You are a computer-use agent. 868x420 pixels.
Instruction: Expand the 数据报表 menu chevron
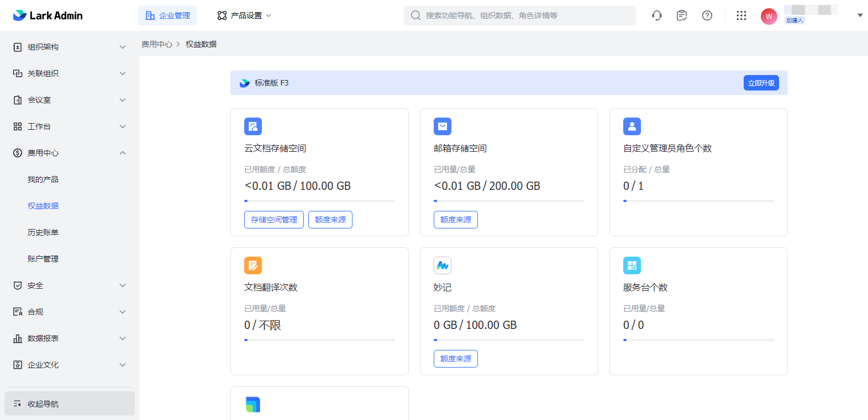click(123, 338)
